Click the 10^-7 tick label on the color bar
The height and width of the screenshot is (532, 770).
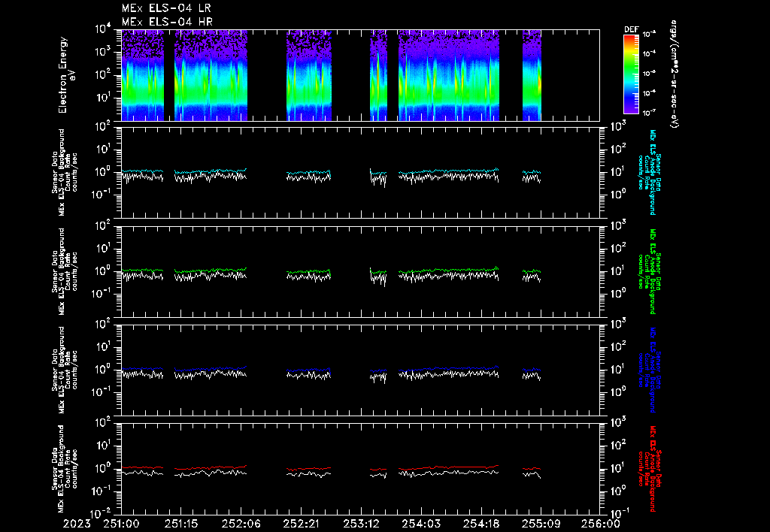coord(649,113)
